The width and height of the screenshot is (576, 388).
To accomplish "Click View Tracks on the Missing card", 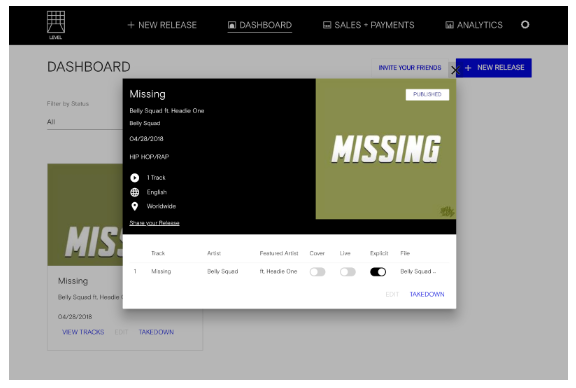I will (x=83, y=332).
